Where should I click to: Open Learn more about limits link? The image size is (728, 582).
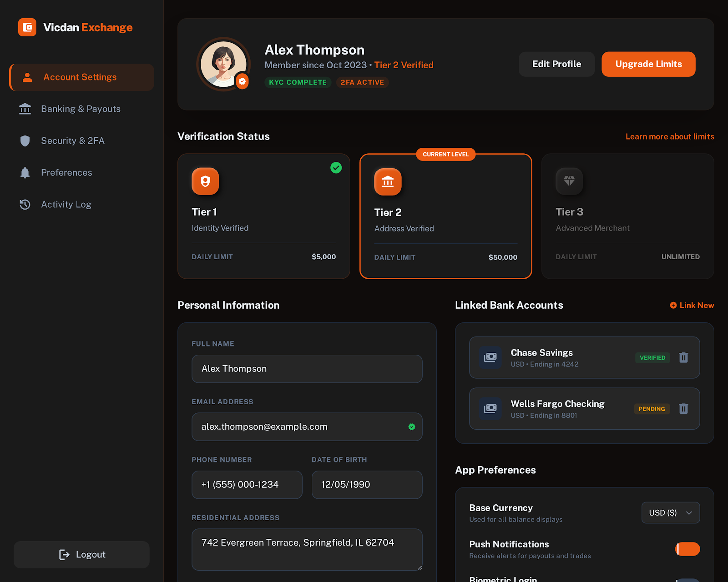click(669, 137)
